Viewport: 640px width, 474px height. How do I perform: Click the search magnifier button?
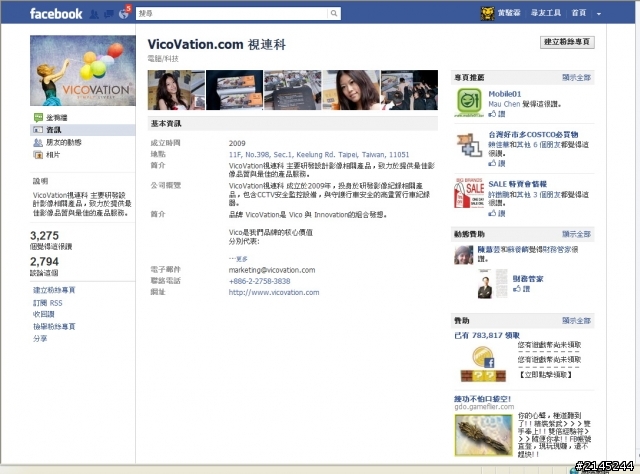(334, 13)
